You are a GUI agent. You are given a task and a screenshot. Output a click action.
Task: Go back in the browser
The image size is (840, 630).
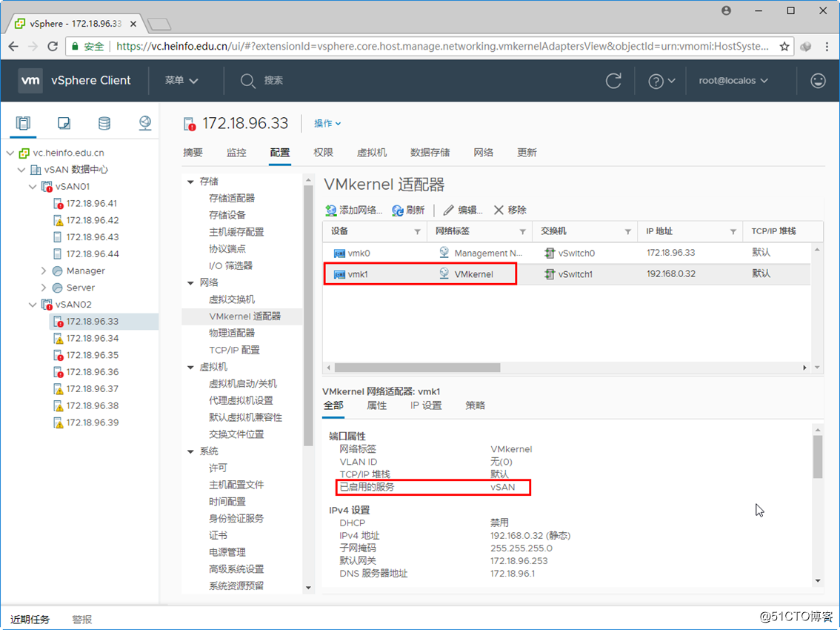[14, 47]
